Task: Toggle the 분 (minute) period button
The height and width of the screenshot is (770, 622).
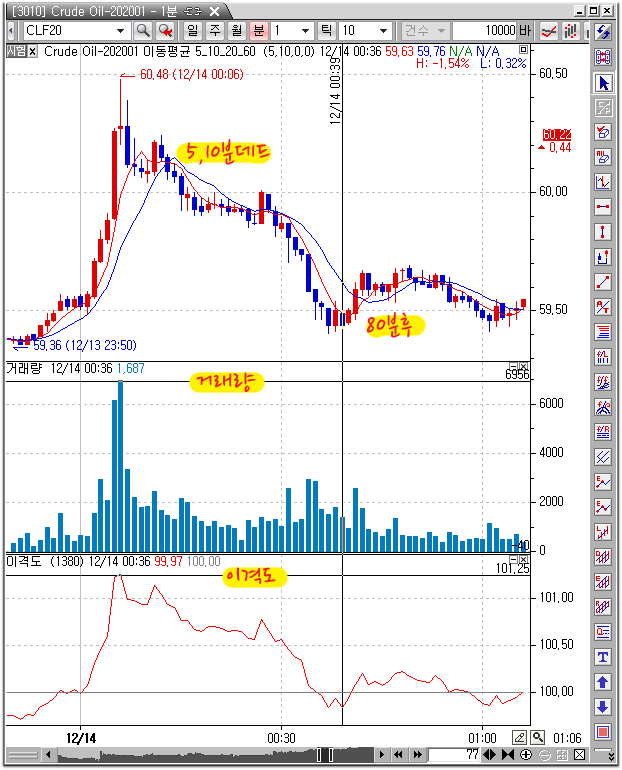Action: pos(258,31)
